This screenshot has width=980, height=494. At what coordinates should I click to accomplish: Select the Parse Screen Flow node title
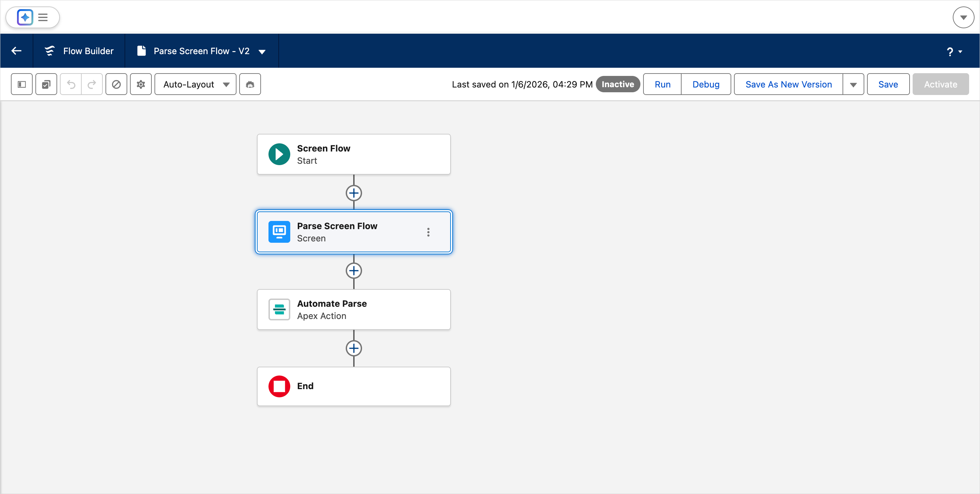(337, 226)
